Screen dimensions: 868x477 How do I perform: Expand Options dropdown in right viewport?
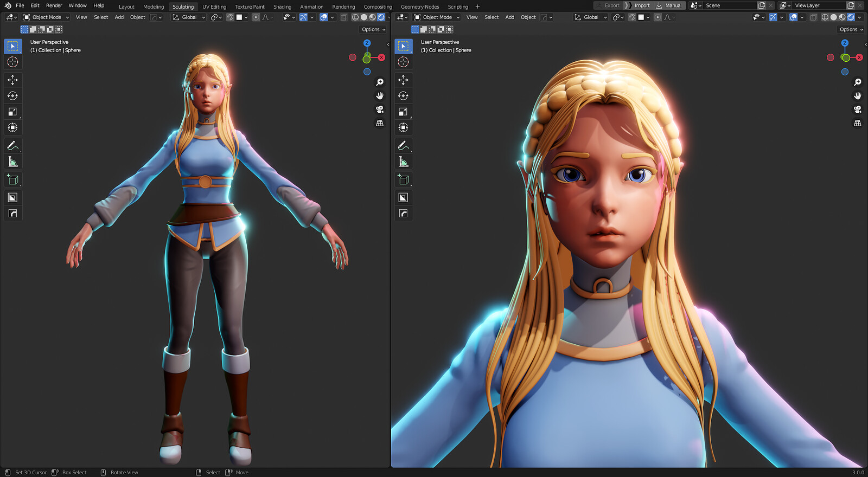click(852, 29)
